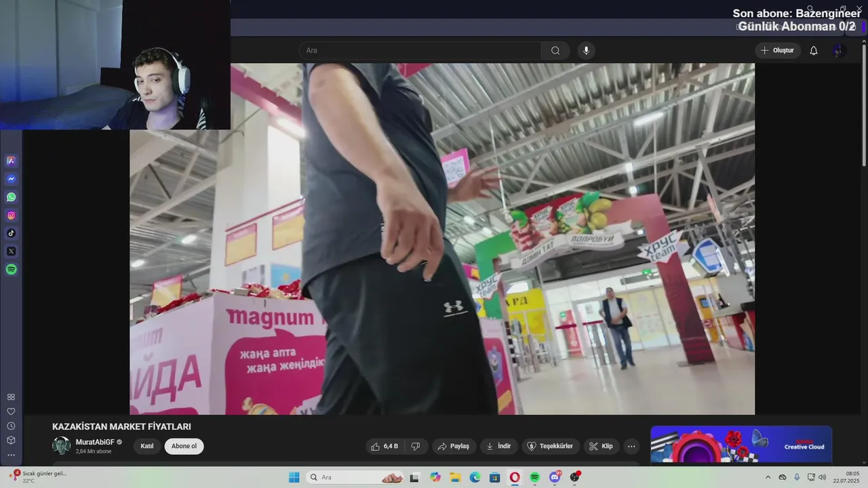Open Discord from the taskbar

pyautogui.click(x=555, y=477)
